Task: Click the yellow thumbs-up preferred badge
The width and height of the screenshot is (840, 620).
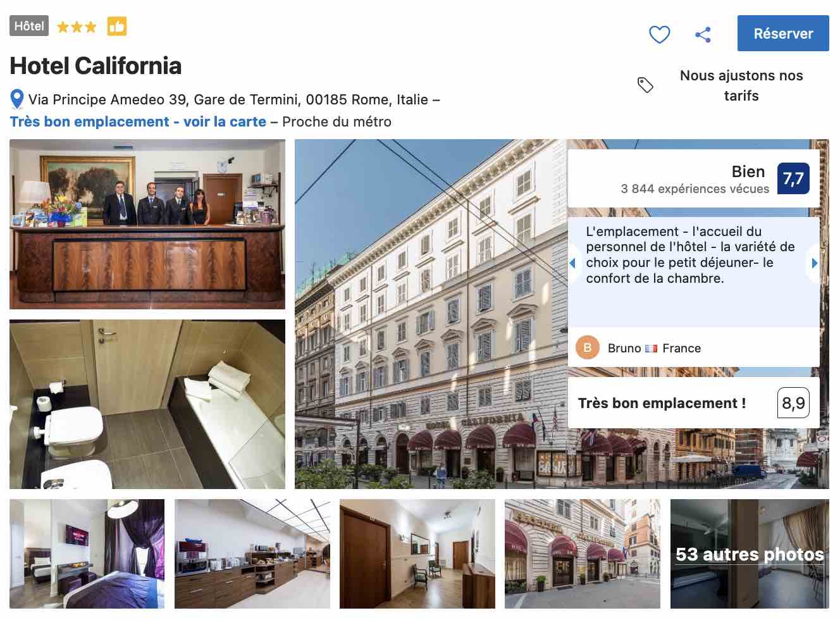Action: (x=117, y=27)
